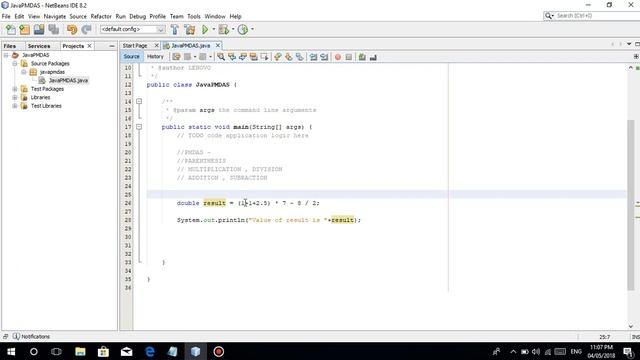
Task: Click Last Edit editor toolbar icon
Action: (x=176, y=57)
